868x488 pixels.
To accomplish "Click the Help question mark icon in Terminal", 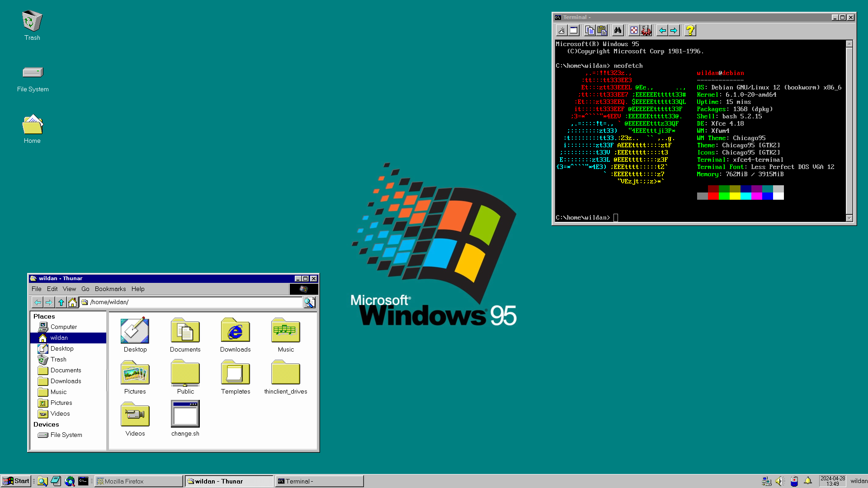I will [689, 30].
